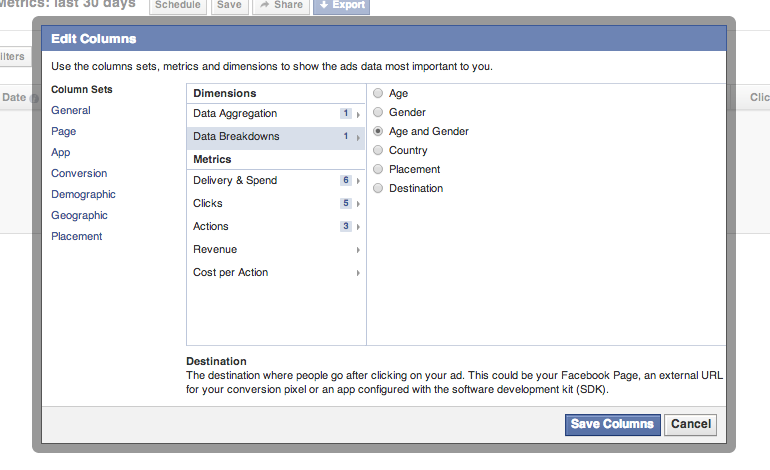
Task: Open the Delivery & Spend metrics row
Action: [276, 181]
